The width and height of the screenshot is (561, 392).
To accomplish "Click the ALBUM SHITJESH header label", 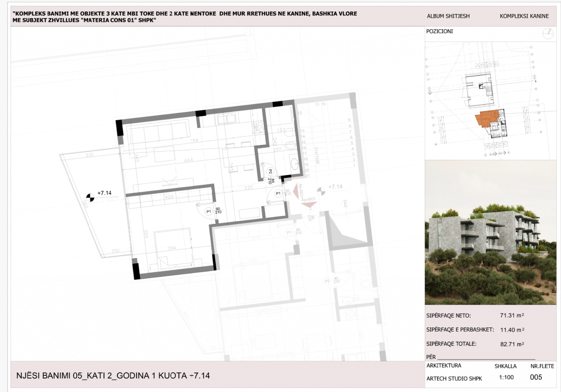I will click(x=448, y=16).
